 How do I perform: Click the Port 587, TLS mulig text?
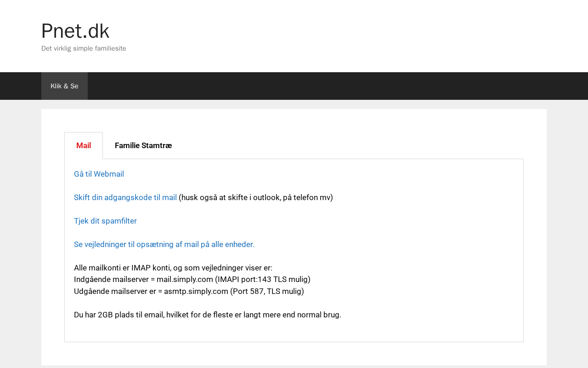point(267,291)
